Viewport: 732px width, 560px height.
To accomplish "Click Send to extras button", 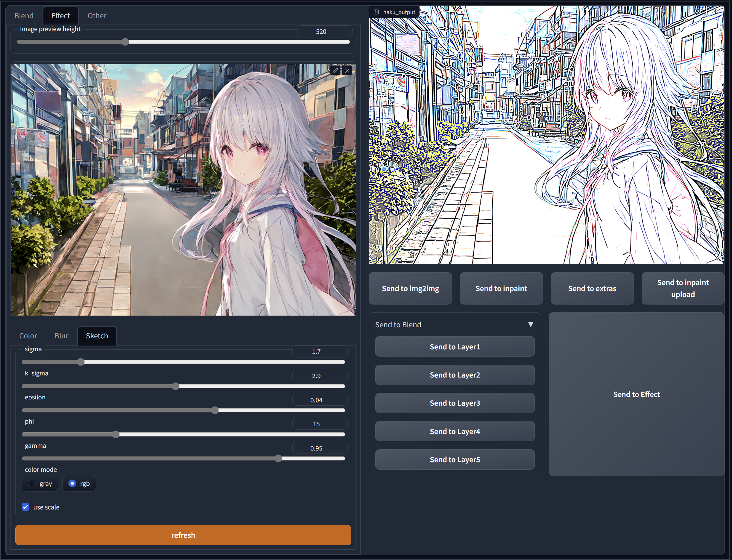I will [592, 288].
